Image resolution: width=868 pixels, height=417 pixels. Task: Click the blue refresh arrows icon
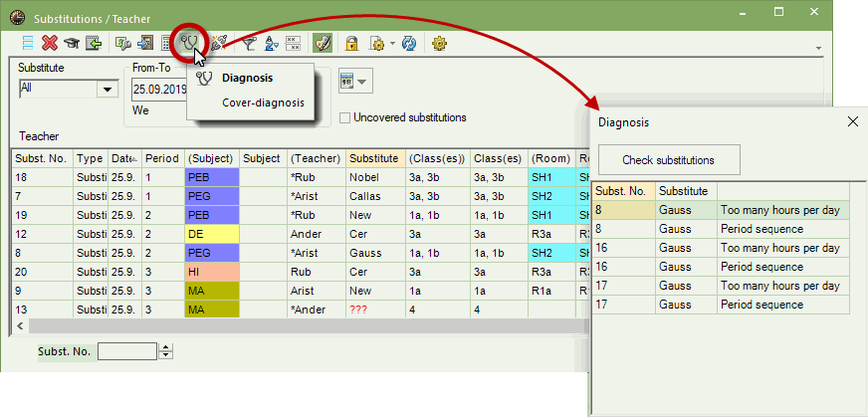click(408, 43)
